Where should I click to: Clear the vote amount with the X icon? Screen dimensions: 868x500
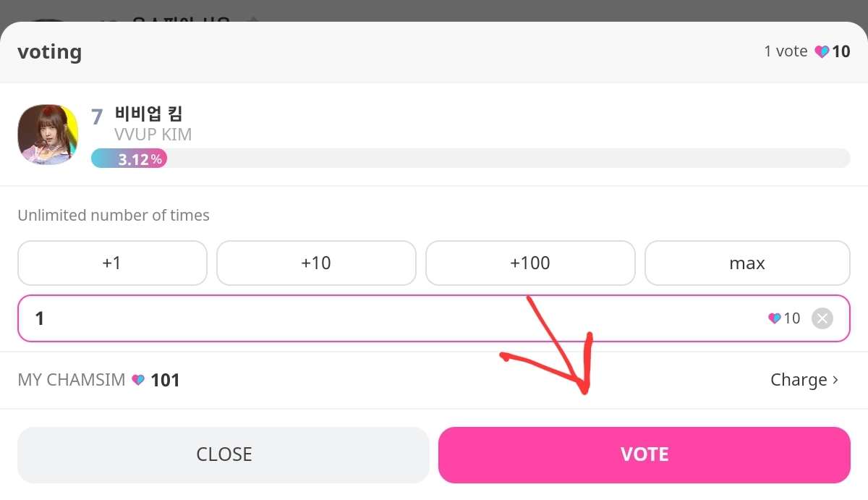(822, 318)
